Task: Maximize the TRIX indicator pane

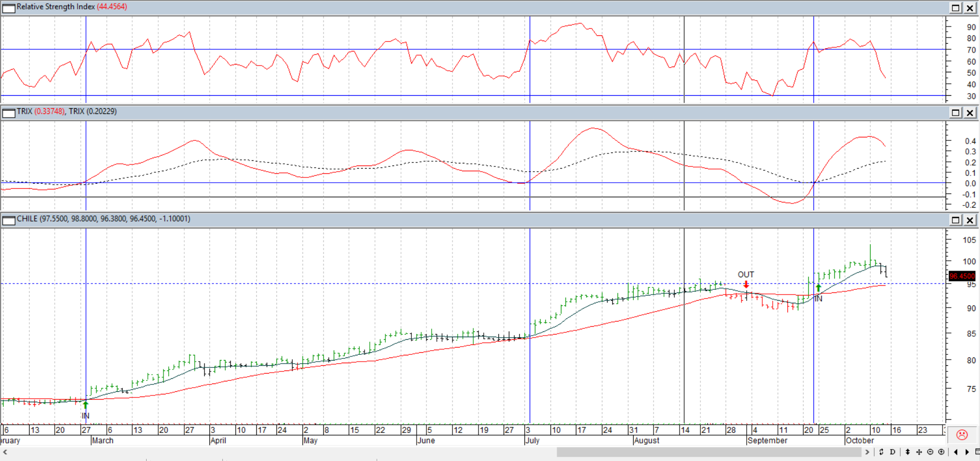Action: coord(956,113)
